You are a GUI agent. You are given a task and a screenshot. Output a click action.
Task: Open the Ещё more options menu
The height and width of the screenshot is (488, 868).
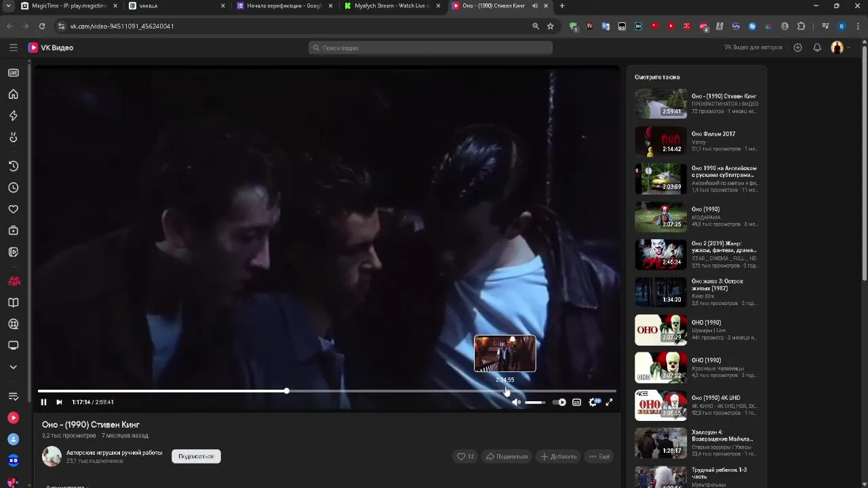pos(599,456)
